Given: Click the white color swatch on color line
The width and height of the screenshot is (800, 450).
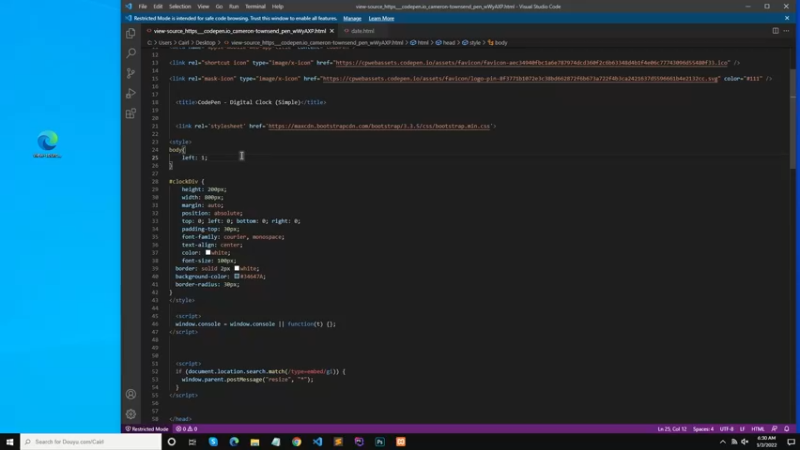Looking at the screenshot, I should pyautogui.click(x=208, y=252).
